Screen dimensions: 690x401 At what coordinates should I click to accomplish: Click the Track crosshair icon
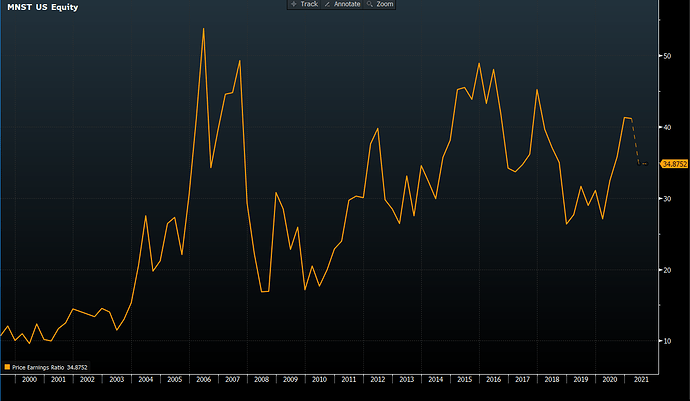tap(293, 5)
